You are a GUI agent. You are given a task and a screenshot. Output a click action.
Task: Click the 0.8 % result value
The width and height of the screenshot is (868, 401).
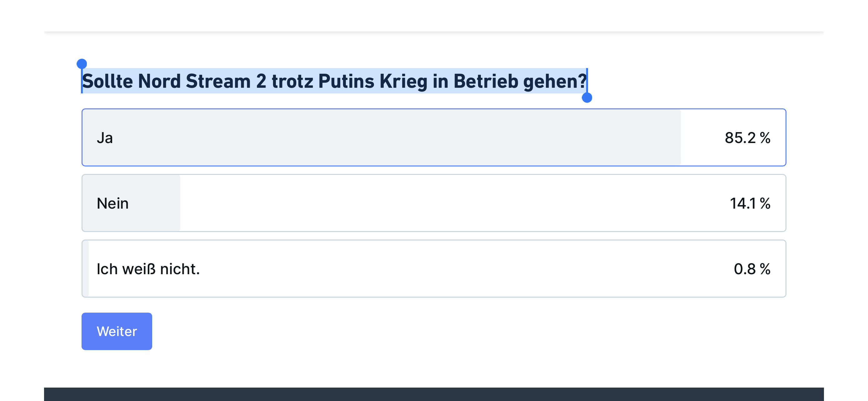[752, 269]
